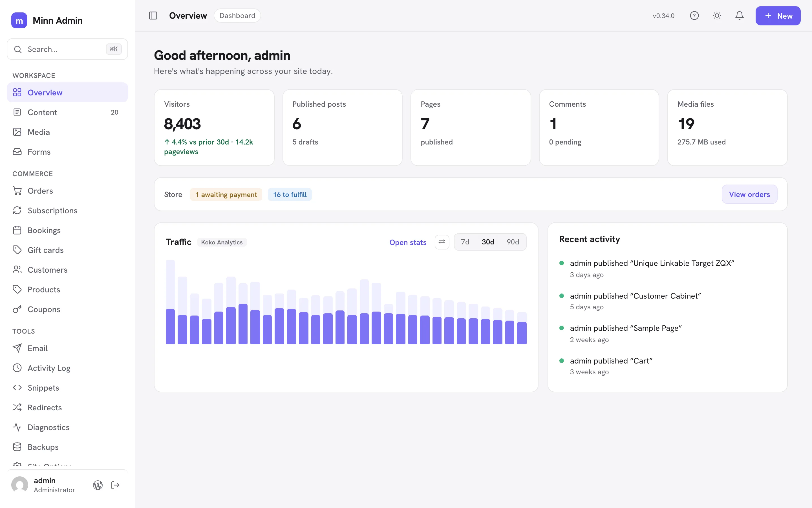Click the Forms inbox icon
The height and width of the screenshot is (508, 812).
click(17, 152)
